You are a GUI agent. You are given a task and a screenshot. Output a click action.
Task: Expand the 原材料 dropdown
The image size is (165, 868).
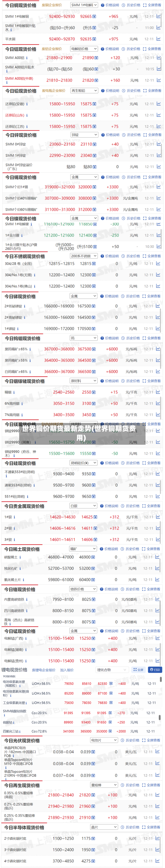[x=83, y=381]
